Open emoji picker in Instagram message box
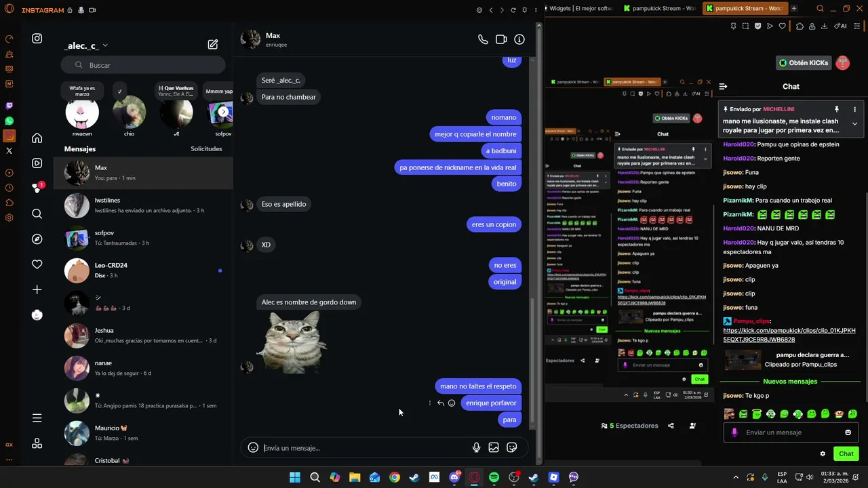The width and height of the screenshot is (868, 488). tap(253, 447)
